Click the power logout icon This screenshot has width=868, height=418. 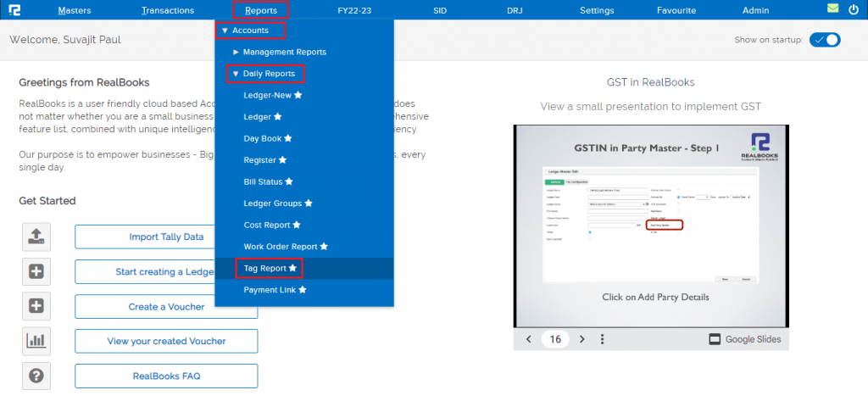tap(854, 9)
